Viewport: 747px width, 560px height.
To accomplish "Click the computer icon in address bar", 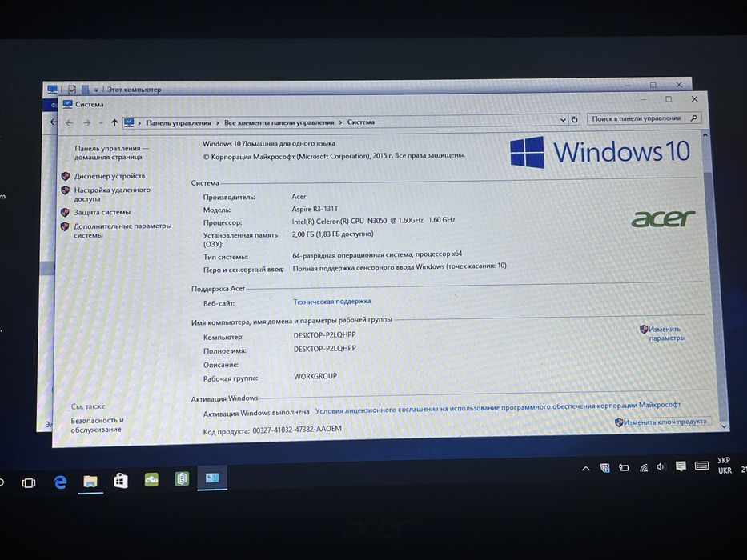I will click(x=129, y=122).
